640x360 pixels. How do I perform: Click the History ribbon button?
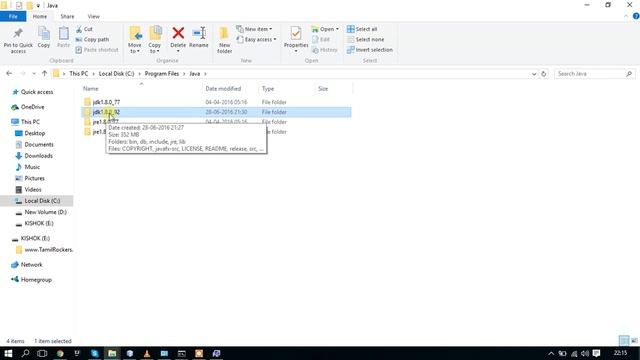point(324,50)
